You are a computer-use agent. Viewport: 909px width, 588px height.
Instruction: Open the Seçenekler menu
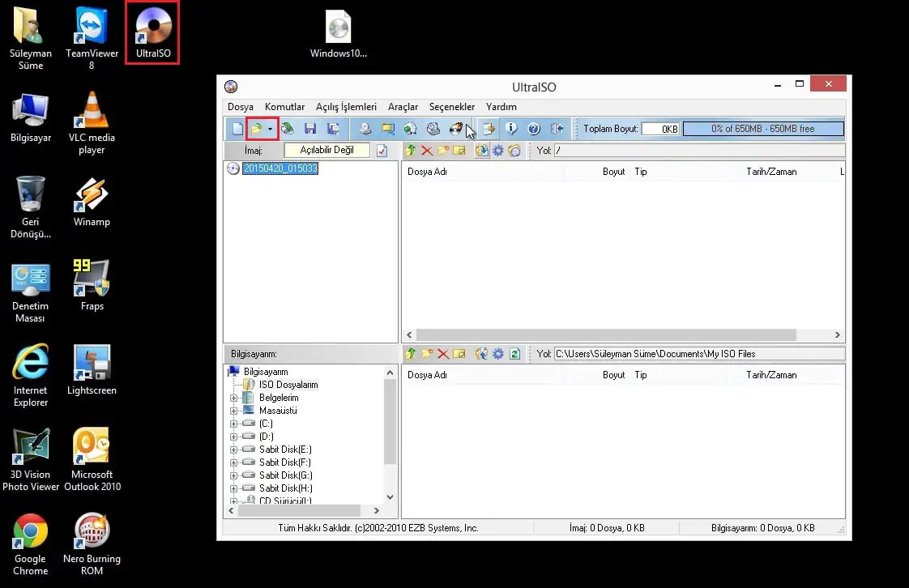(451, 106)
